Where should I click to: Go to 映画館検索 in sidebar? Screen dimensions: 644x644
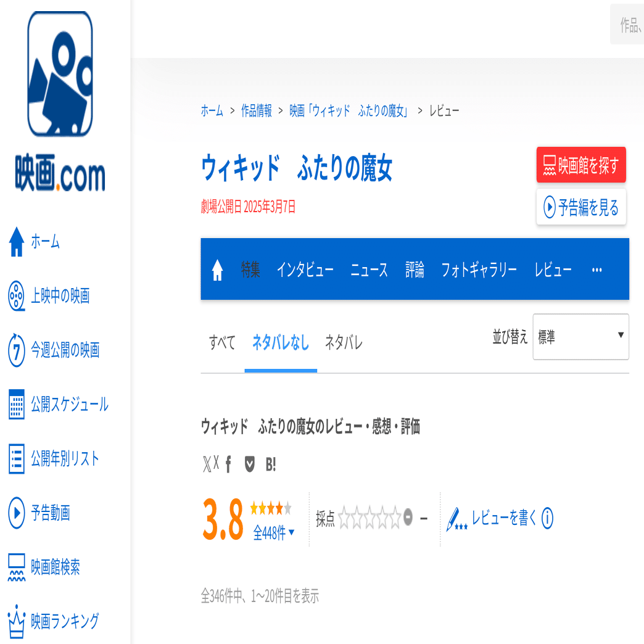(56, 567)
